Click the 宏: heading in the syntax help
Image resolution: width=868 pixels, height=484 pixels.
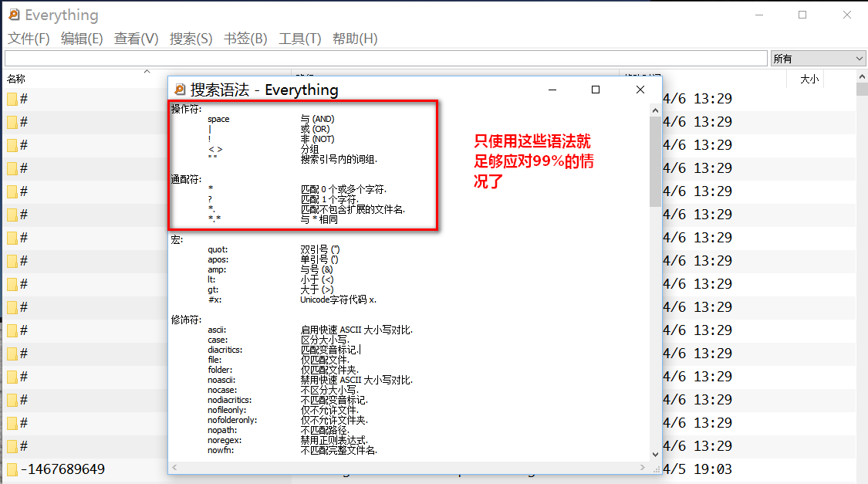[177, 240]
